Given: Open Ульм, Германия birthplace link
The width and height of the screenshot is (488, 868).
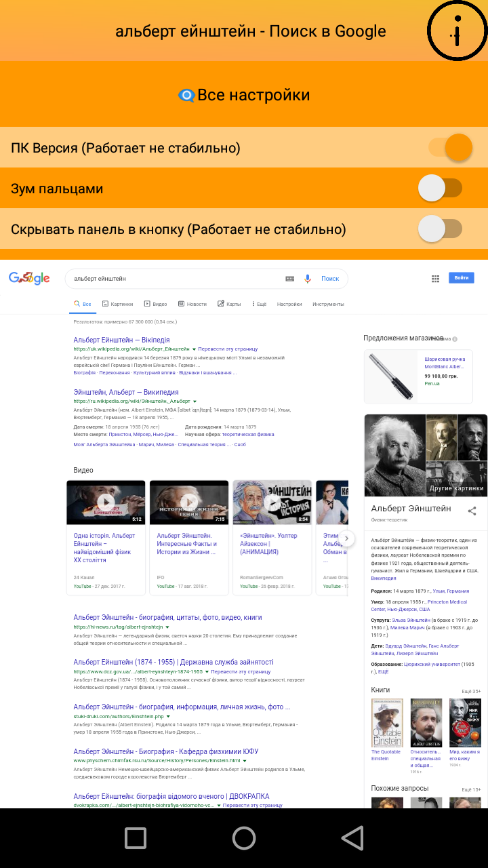Looking at the screenshot, I should [451, 591].
